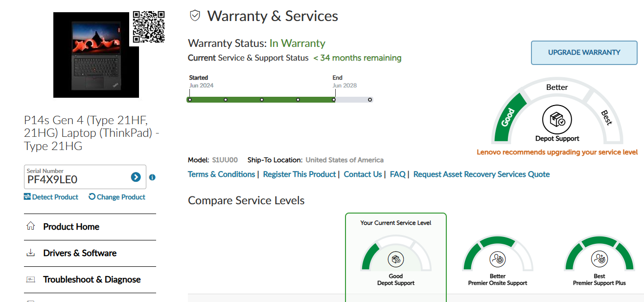Screen dimensions: 644x302
Task: Click the QR code image
Action: pyautogui.click(x=149, y=27)
